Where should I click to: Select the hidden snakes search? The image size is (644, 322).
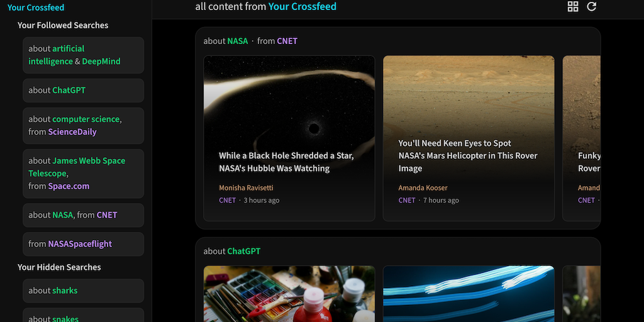tap(84, 316)
